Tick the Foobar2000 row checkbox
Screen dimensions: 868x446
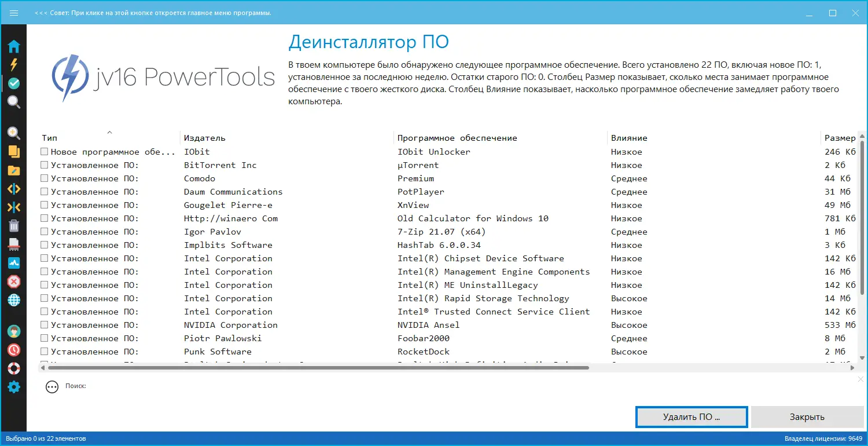[x=45, y=338]
